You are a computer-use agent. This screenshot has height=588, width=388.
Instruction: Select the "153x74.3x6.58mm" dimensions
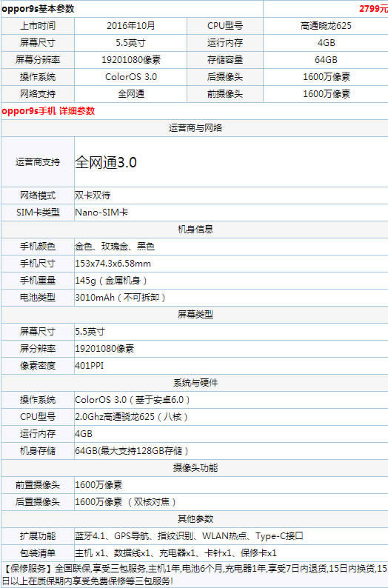click(113, 264)
